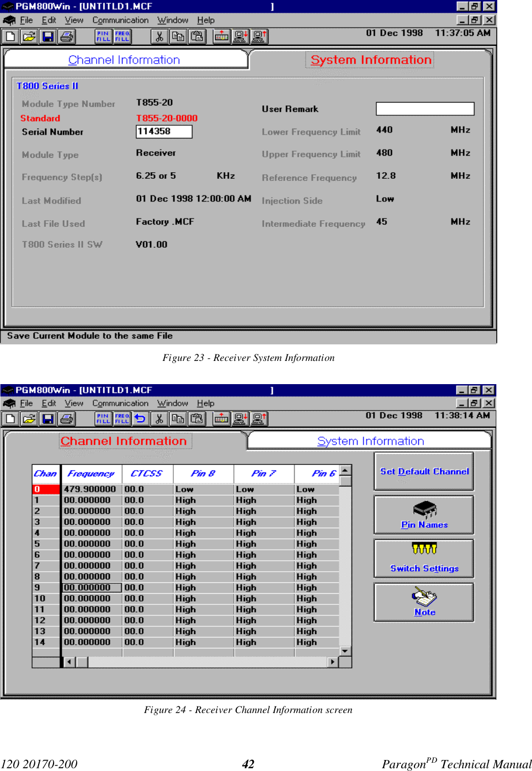532x771 pixels.
Task: Switch to the System Information tab, Figure 24 window
Action: click(370, 441)
